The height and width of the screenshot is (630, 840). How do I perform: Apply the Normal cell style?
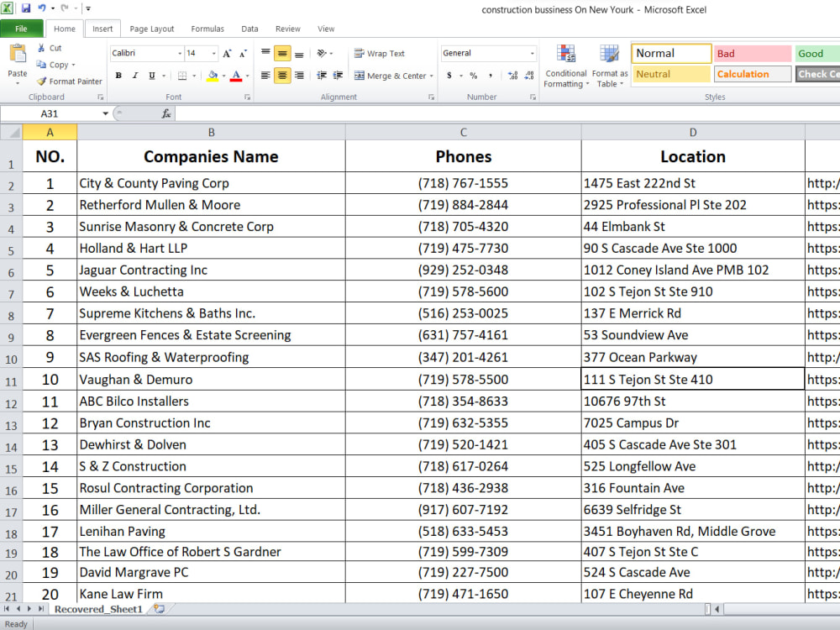pyautogui.click(x=671, y=54)
